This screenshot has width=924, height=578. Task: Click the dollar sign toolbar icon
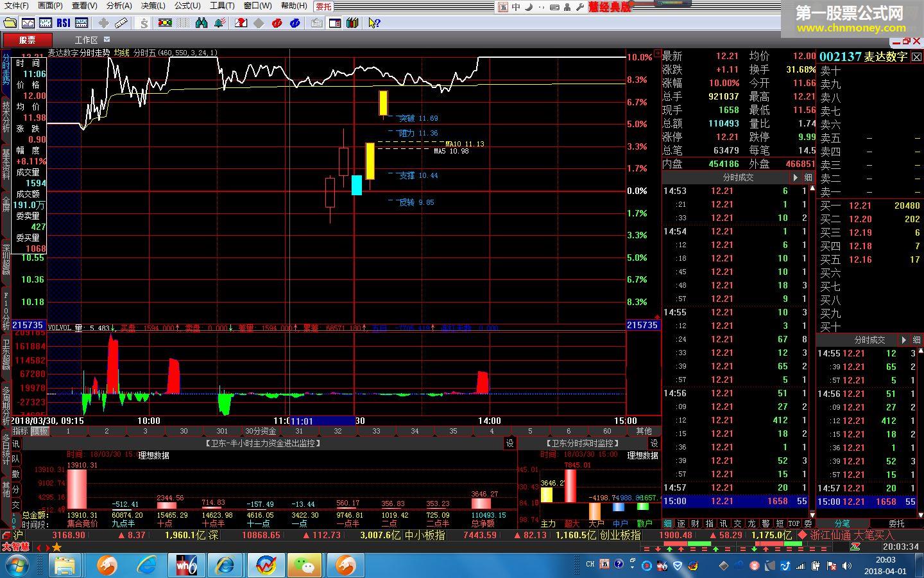(144, 23)
